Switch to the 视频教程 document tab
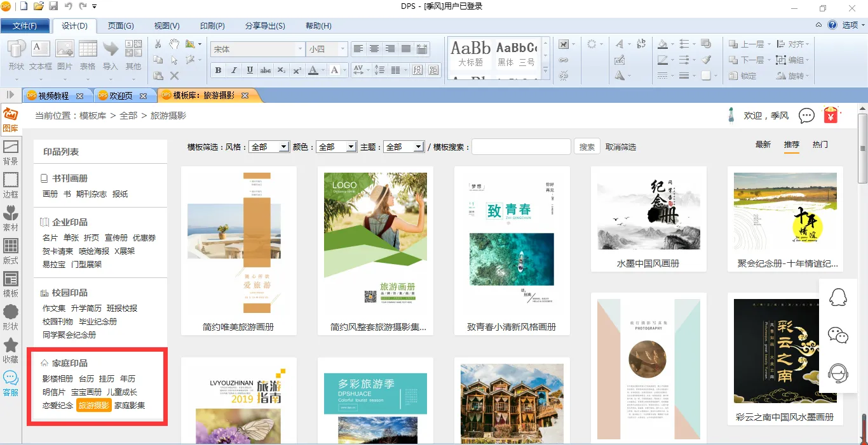Screen dimensions: 868x445 point(53,96)
